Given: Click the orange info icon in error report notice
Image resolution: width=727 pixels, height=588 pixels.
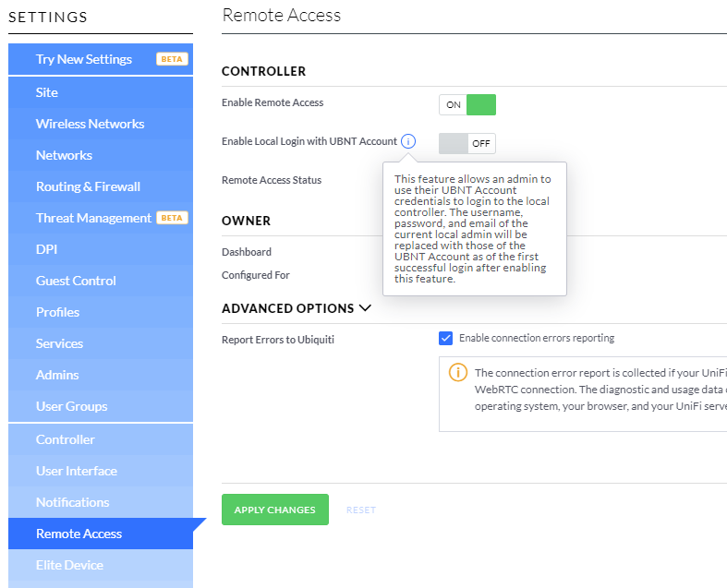Looking at the screenshot, I should [x=457, y=373].
